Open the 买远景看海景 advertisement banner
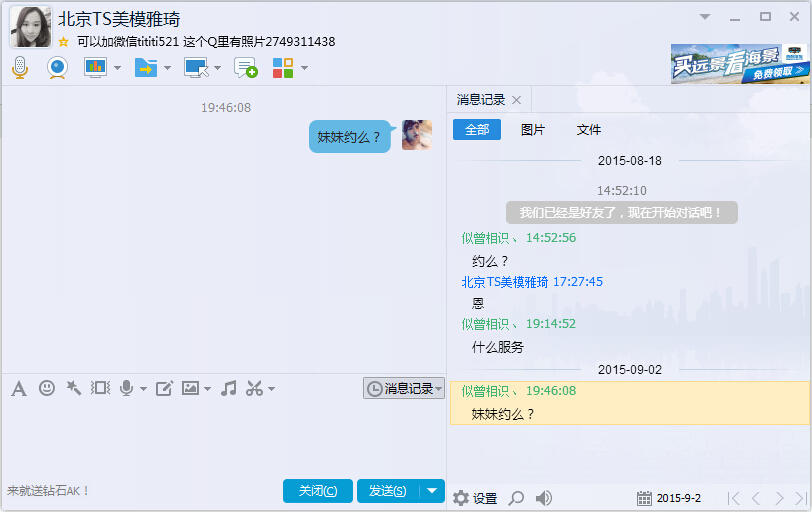Image resolution: width=812 pixels, height=512 pixels. (740, 64)
